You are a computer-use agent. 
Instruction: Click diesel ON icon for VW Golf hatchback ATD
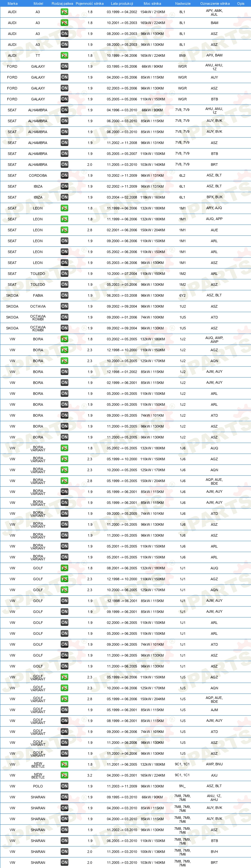coord(65,644)
